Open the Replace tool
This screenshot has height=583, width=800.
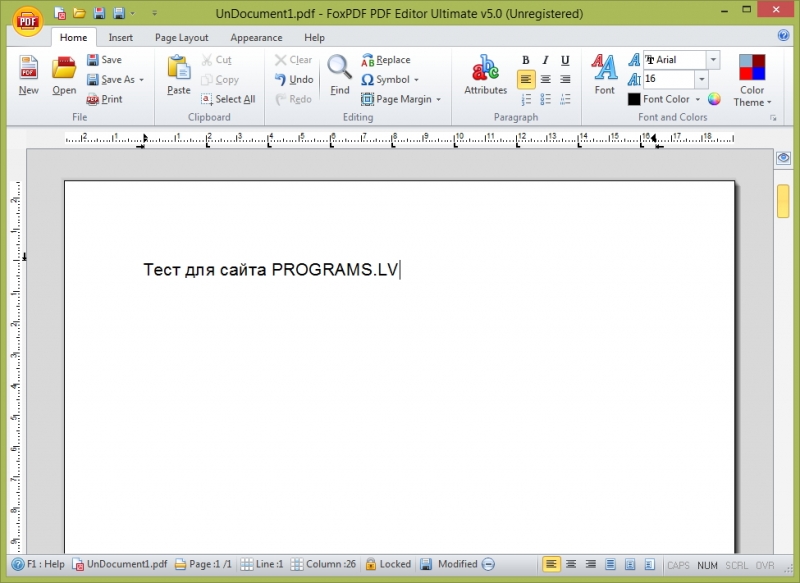pyautogui.click(x=386, y=60)
